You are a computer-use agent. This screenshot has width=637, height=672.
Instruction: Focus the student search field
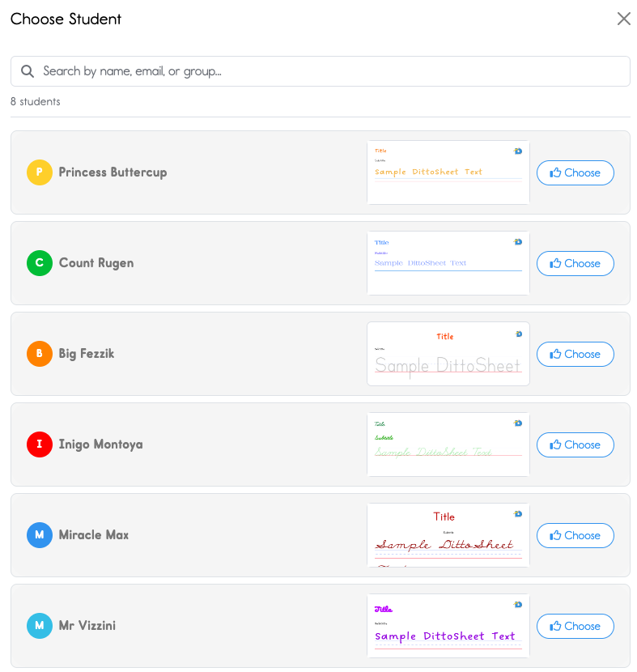click(x=324, y=71)
